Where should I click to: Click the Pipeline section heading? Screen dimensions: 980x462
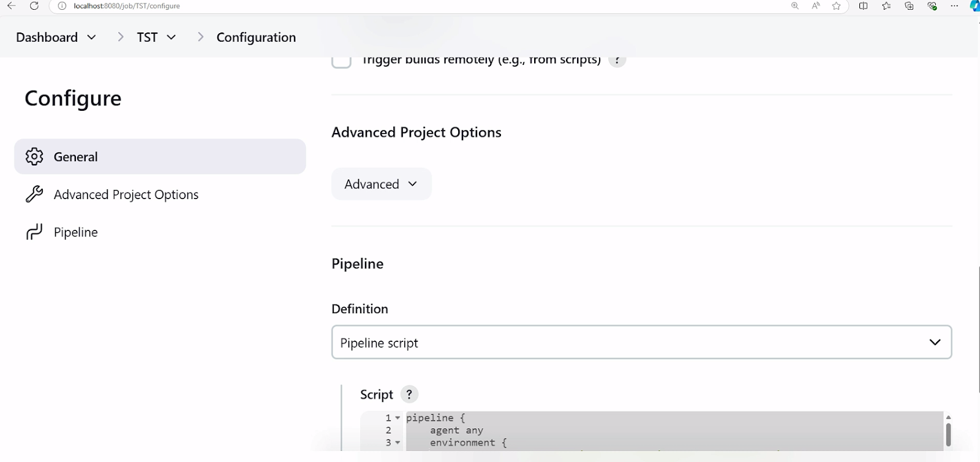coord(358,264)
